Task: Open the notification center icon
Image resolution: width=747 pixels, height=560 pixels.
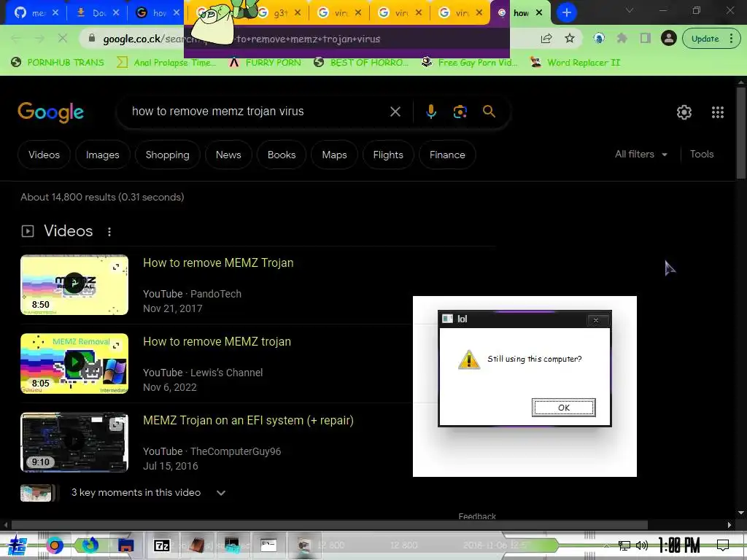Action: pos(723,545)
